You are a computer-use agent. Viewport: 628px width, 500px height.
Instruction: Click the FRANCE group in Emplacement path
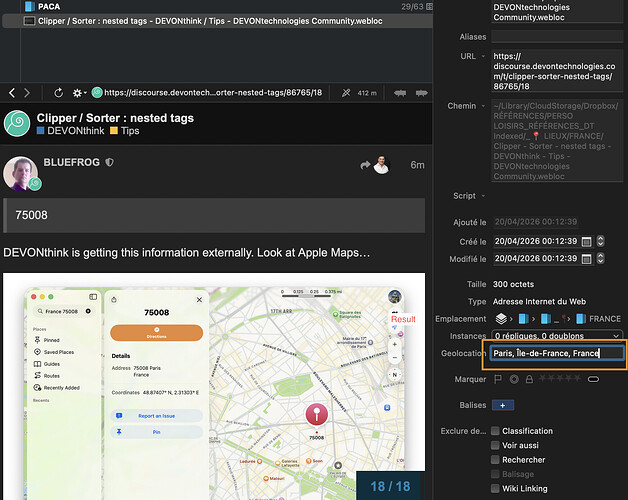tap(598, 319)
